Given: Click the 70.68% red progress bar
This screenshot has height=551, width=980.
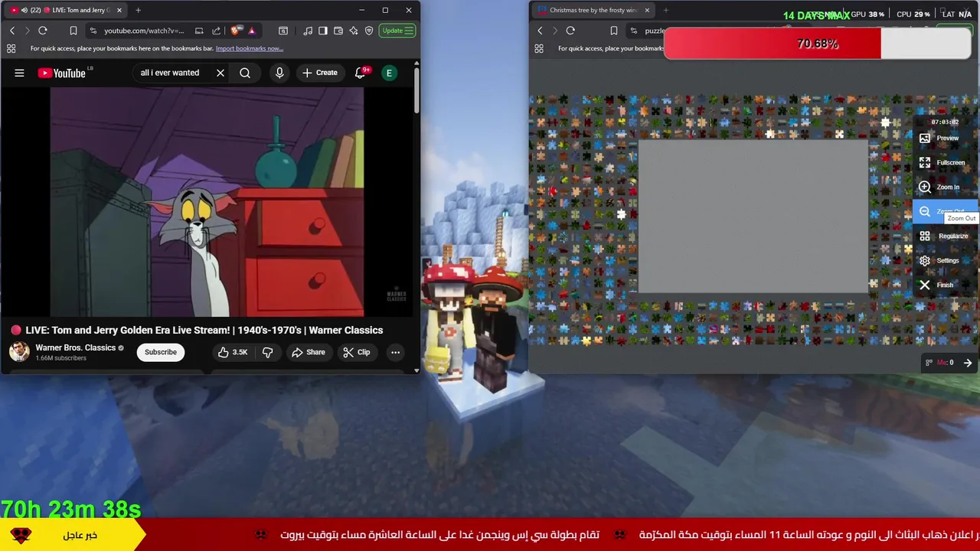Looking at the screenshot, I should coord(817,44).
